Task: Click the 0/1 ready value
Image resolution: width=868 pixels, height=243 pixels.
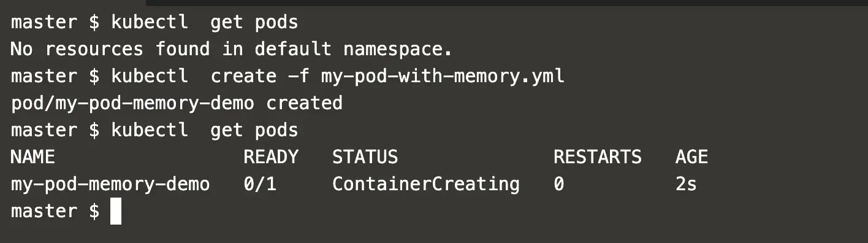Action: [x=260, y=184]
